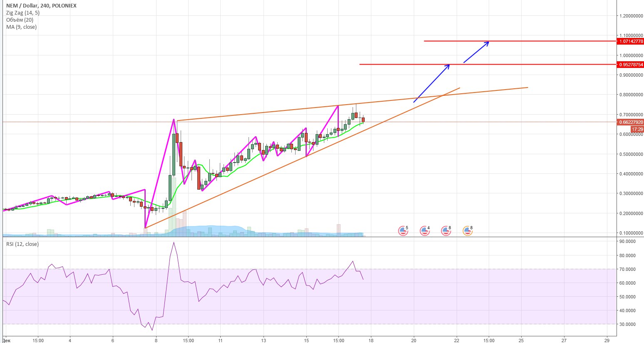This screenshot has height=343, width=644.
Task: Click the 0.30000000 price axis tick
Action: (x=631, y=193)
